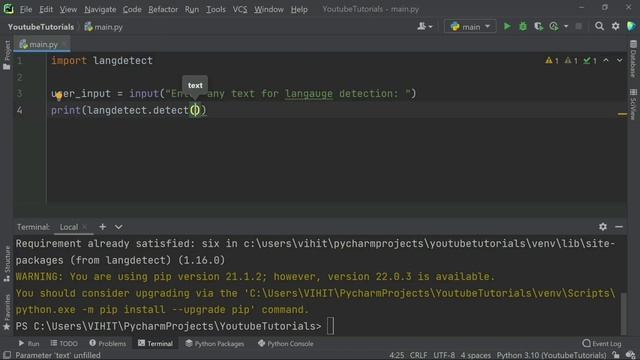Click YoutubeTutorials breadcrumb in navigation bar

point(41,27)
